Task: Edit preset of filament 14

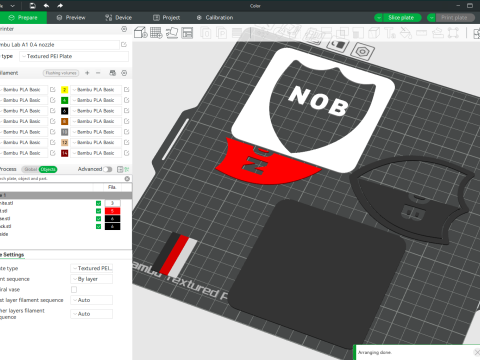Action: 127,153
